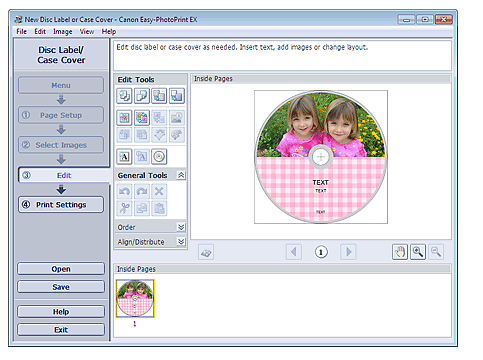Click the grayed-out Copy icon
Image resolution: width=483 pixels, height=360 pixels.
(142, 208)
